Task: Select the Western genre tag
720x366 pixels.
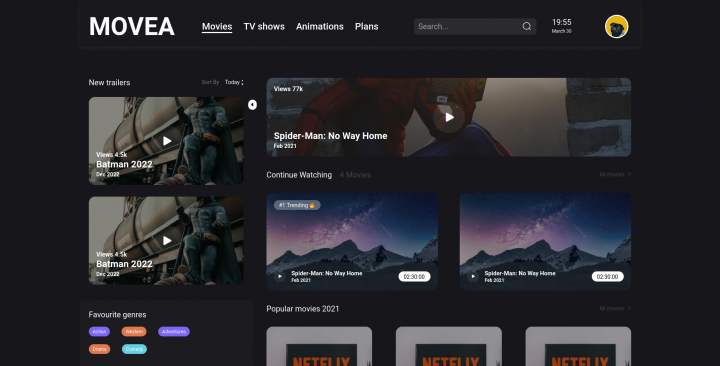Action: pyautogui.click(x=134, y=332)
